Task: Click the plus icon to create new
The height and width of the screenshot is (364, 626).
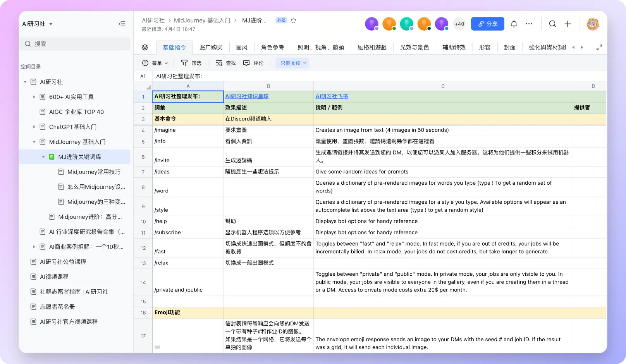Action: (568, 24)
